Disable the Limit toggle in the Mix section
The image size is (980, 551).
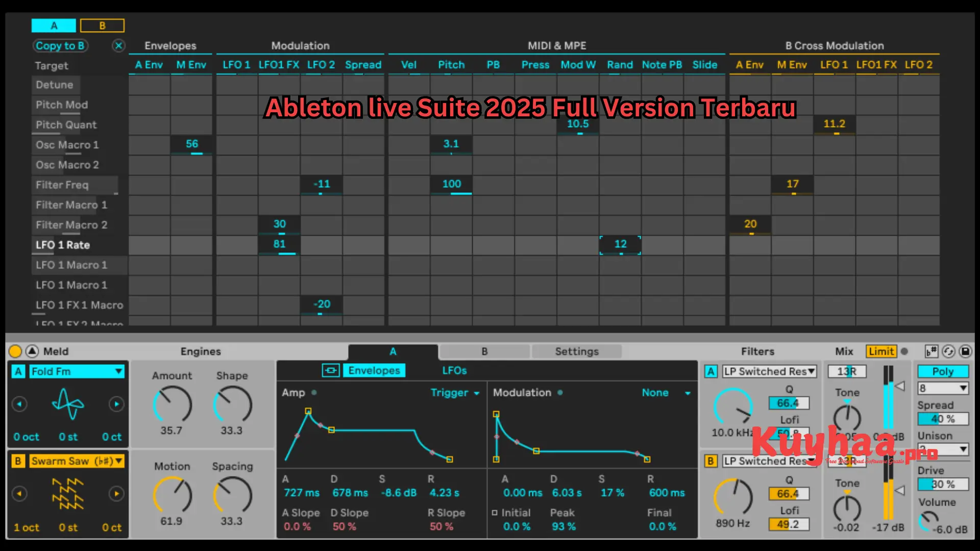pos(881,351)
